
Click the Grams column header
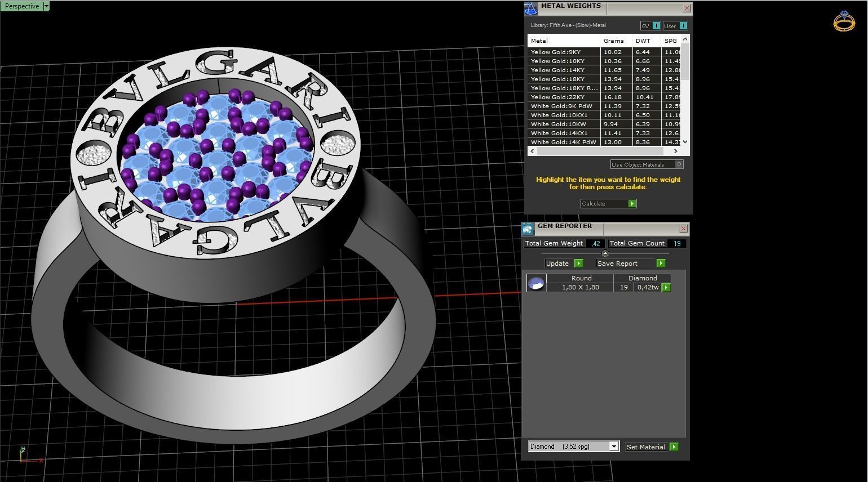tap(616, 41)
